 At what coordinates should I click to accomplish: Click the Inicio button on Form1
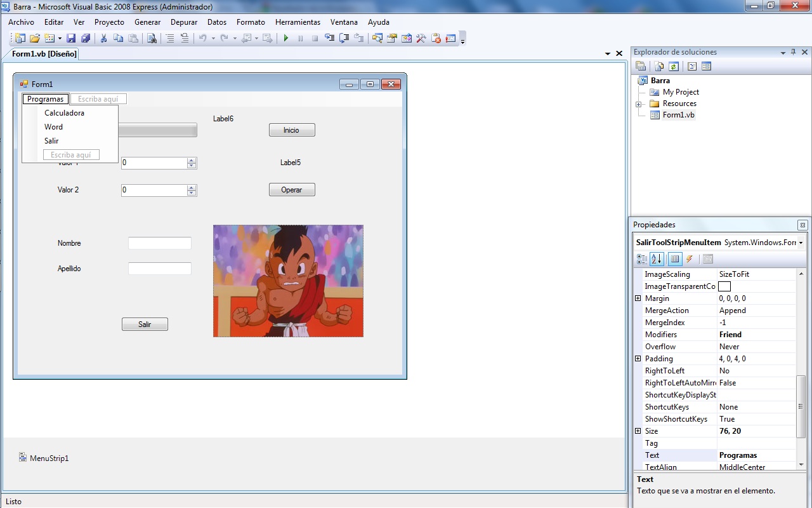[292, 130]
